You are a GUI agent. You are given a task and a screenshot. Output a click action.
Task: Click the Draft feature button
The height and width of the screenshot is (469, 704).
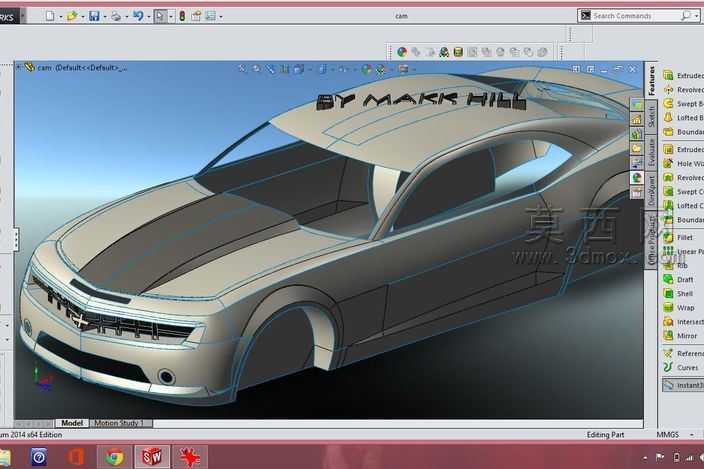678,279
